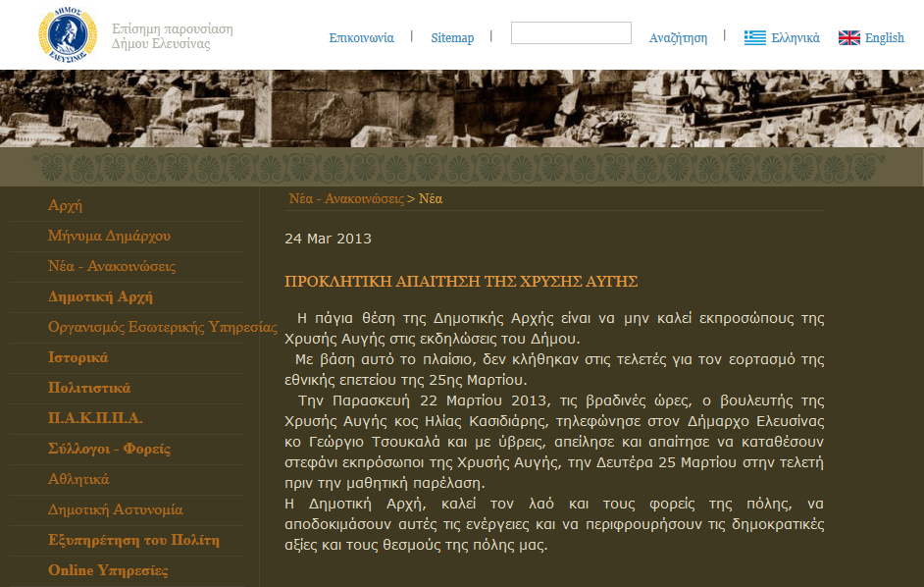Viewport: 924px width, 587px height.
Task: Open Οργανισμός Εσωτερικής Υπηρεσίας menu item
Action: point(162,328)
